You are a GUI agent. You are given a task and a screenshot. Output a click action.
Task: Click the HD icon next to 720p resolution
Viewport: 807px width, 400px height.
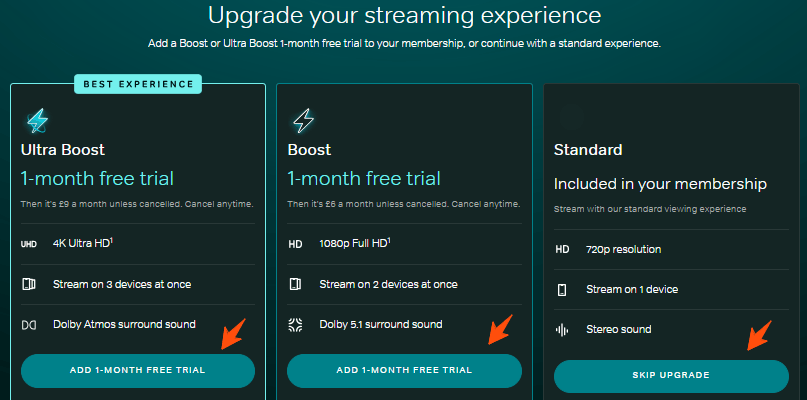[x=562, y=250]
